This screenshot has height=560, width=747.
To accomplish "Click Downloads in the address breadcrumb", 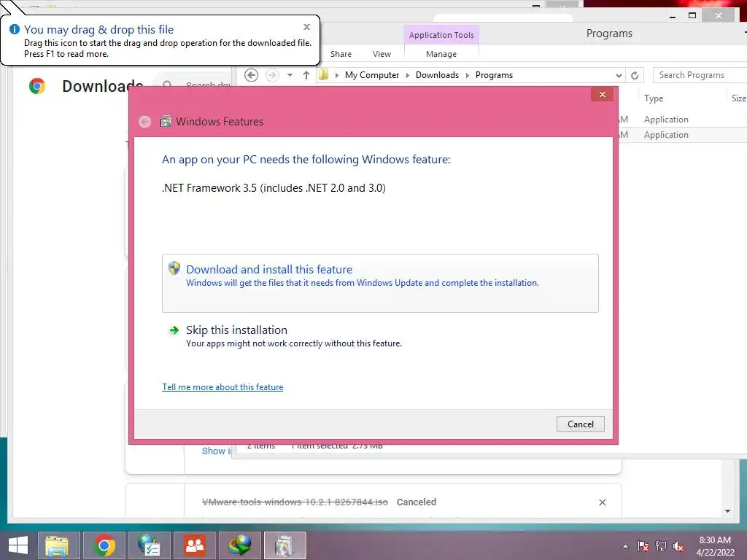I will point(437,75).
